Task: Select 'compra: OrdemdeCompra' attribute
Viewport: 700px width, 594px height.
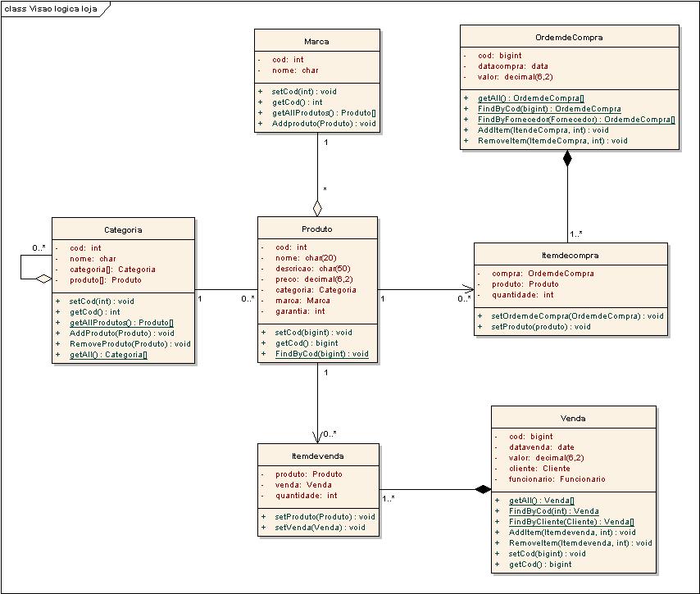Action: pos(543,274)
